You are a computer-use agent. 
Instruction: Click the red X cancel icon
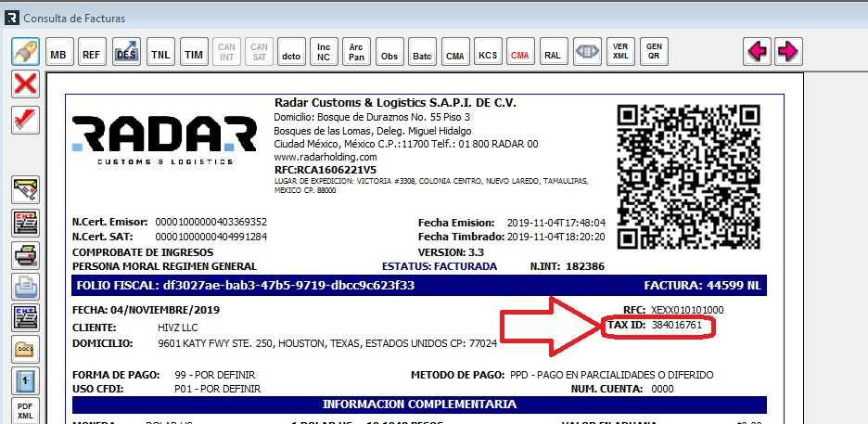pos(25,84)
